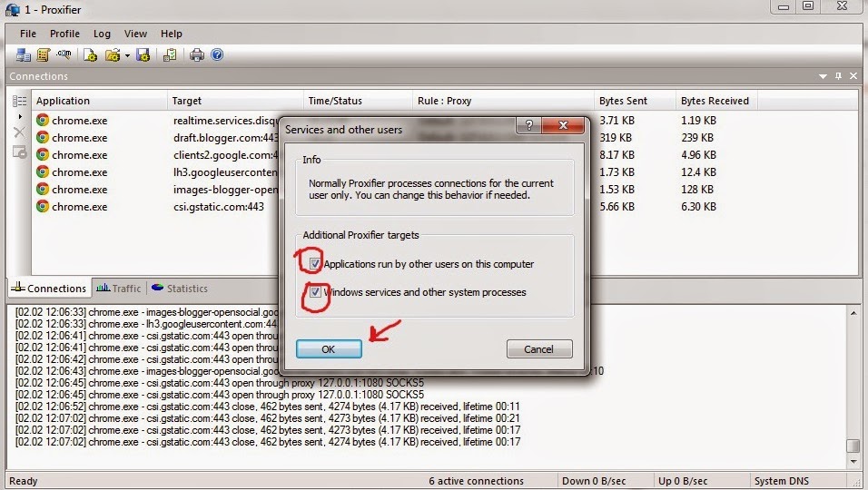Click the New Profile toolbar icon
The image size is (868, 490).
point(90,54)
